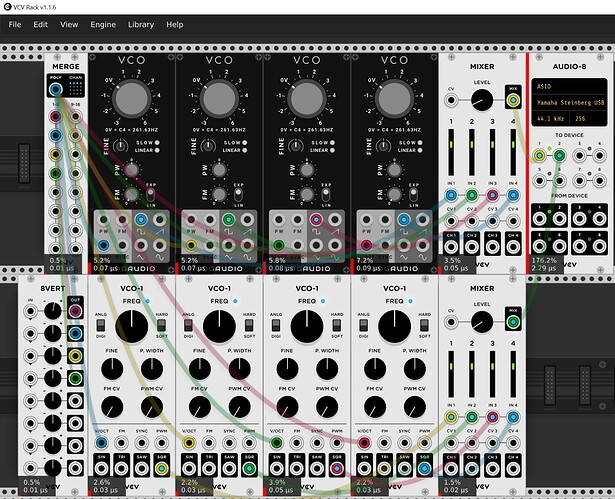Click the channel 1 level slider on the top MIXER

[451, 152]
